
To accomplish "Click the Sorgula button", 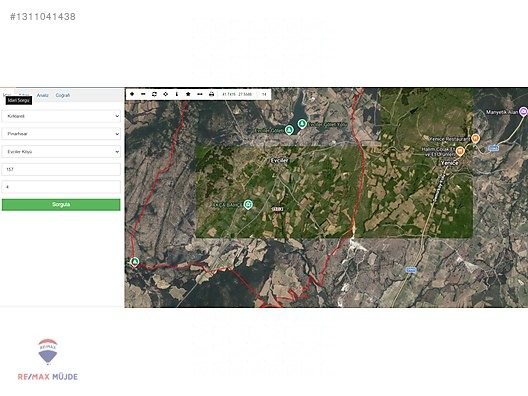I will (61, 205).
